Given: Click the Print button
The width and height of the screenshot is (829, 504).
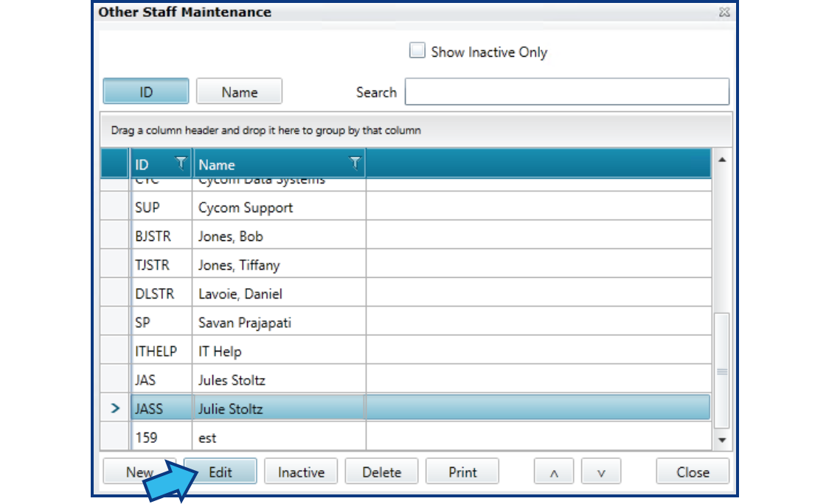Looking at the screenshot, I should (x=462, y=472).
